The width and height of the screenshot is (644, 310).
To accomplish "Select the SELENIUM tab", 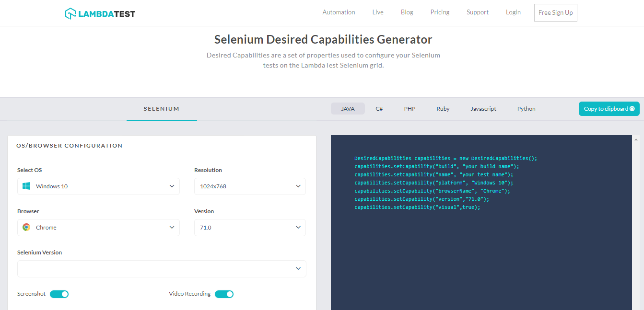I will coord(162,109).
